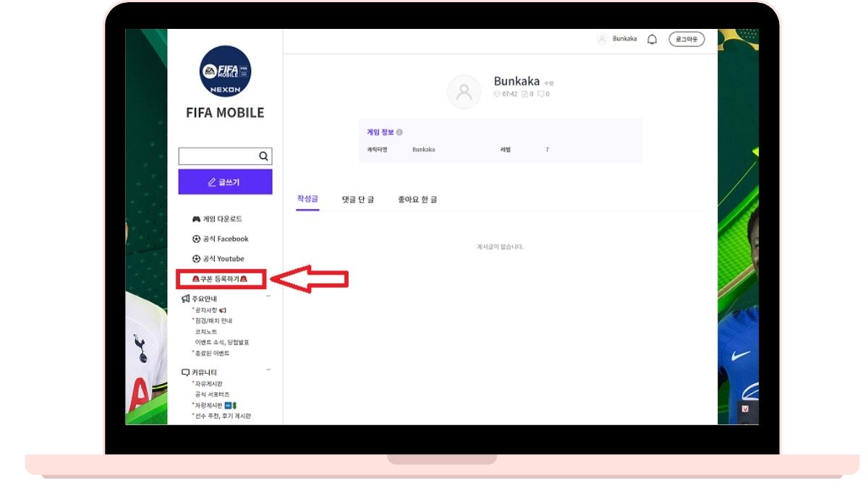The width and height of the screenshot is (868, 488).
Task: Click the large profile avatar placeholder
Action: click(464, 92)
